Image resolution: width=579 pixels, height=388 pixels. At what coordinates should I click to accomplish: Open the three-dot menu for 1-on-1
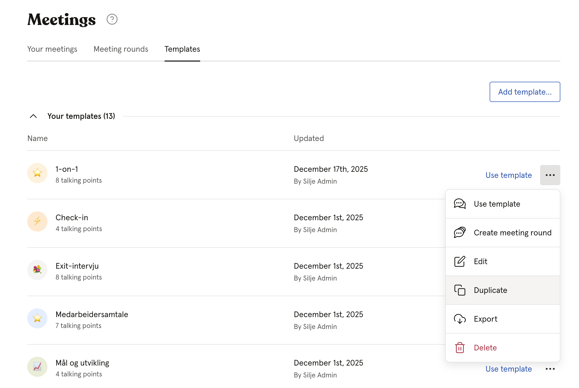point(550,175)
